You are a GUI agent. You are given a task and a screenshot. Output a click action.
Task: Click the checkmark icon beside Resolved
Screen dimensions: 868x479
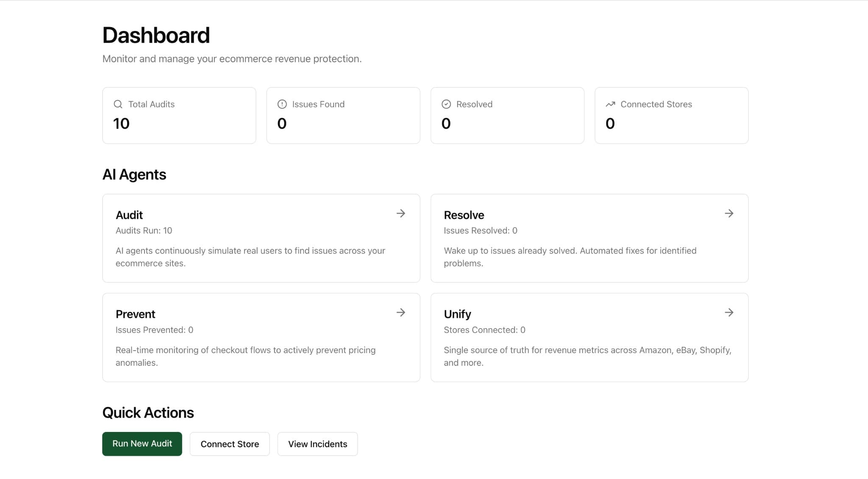[446, 104]
